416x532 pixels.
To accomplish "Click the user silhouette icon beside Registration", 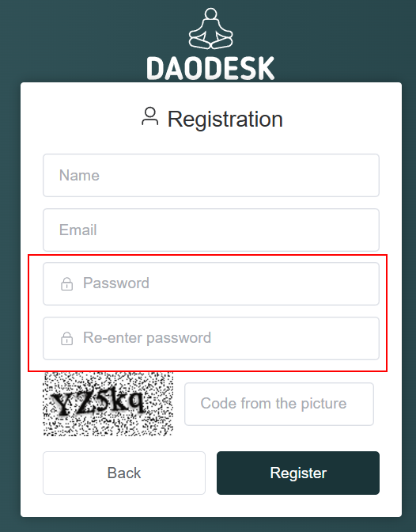I will 149,116.
